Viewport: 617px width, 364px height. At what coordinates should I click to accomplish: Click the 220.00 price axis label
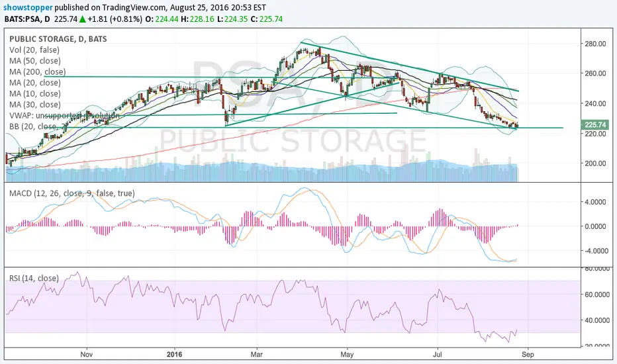coord(595,134)
